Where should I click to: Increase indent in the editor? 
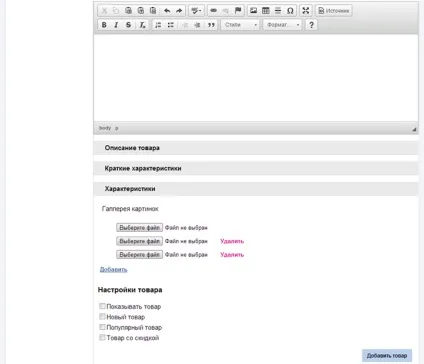coord(197,25)
